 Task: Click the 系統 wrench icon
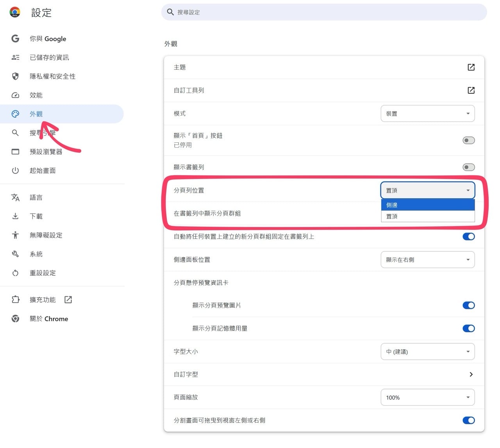tap(15, 254)
